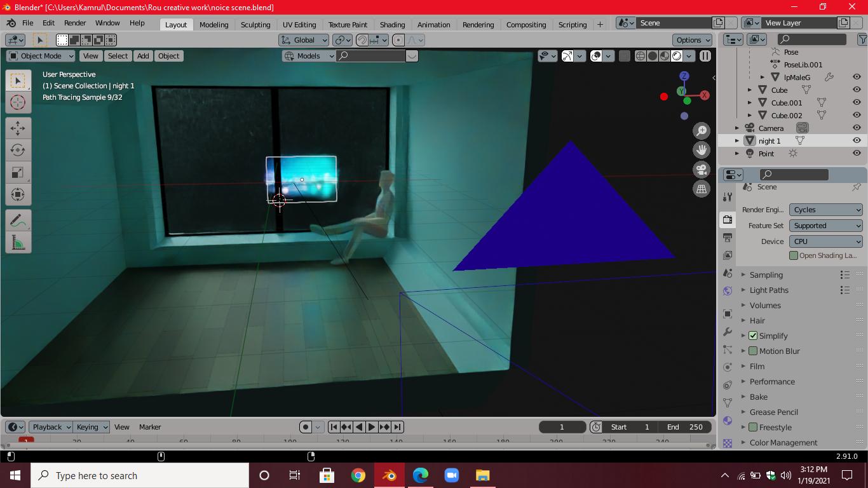Open the Object Mode dropdown

point(40,56)
